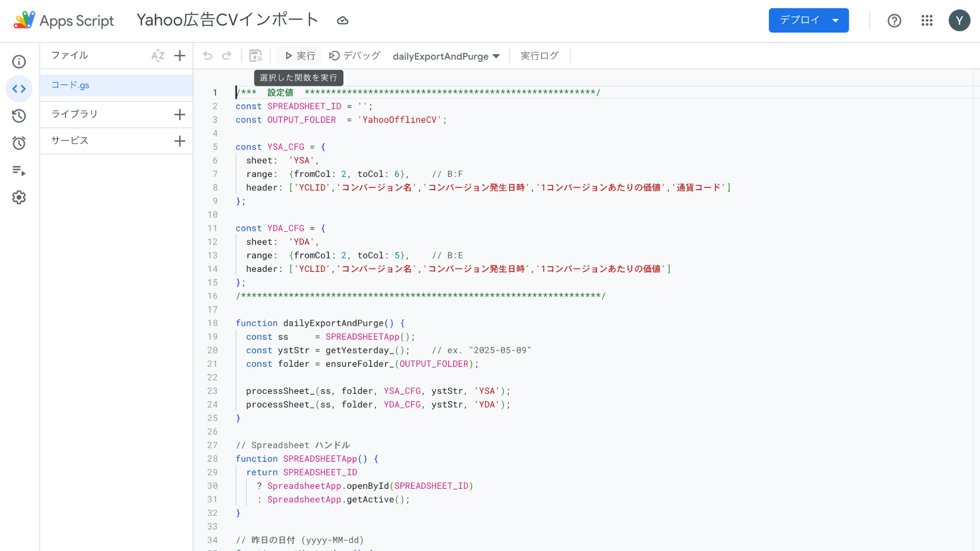The height and width of the screenshot is (551, 980).
Task: Click the ライブラリ section label
Action: (x=75, y=114)
